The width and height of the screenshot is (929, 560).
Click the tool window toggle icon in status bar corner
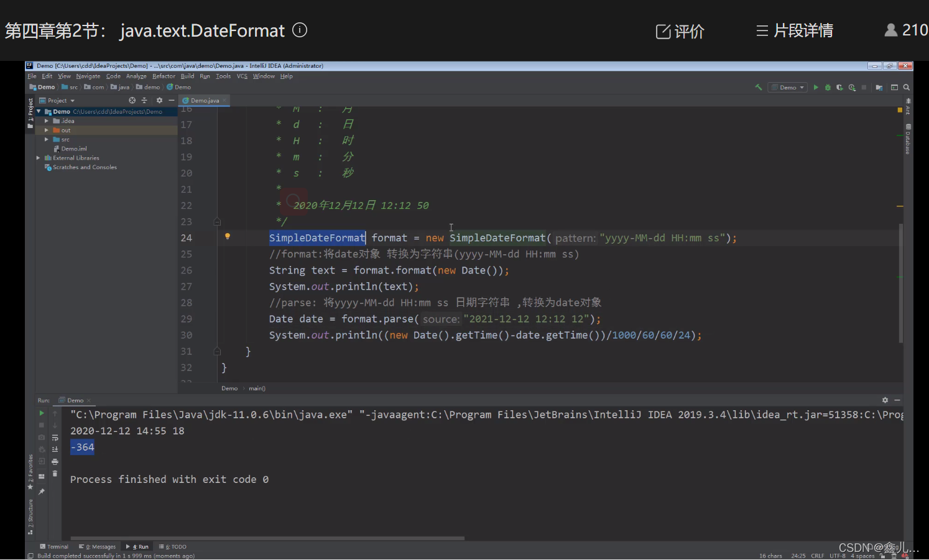pyautogui.click(x=30, y=556)
